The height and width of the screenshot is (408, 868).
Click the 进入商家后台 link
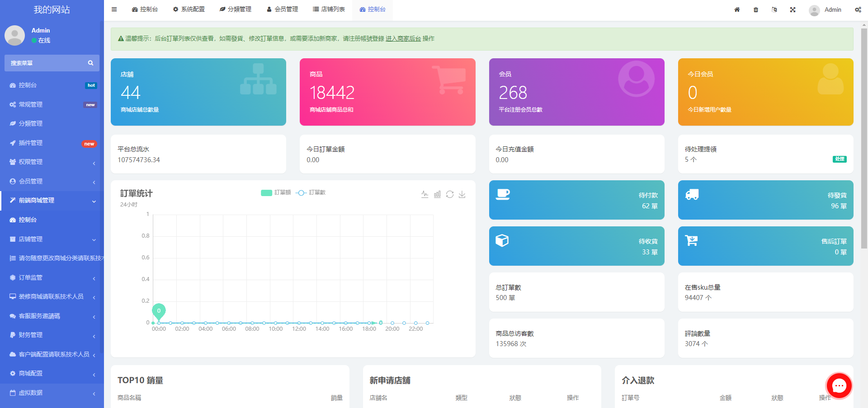click(x=403, y=39)
